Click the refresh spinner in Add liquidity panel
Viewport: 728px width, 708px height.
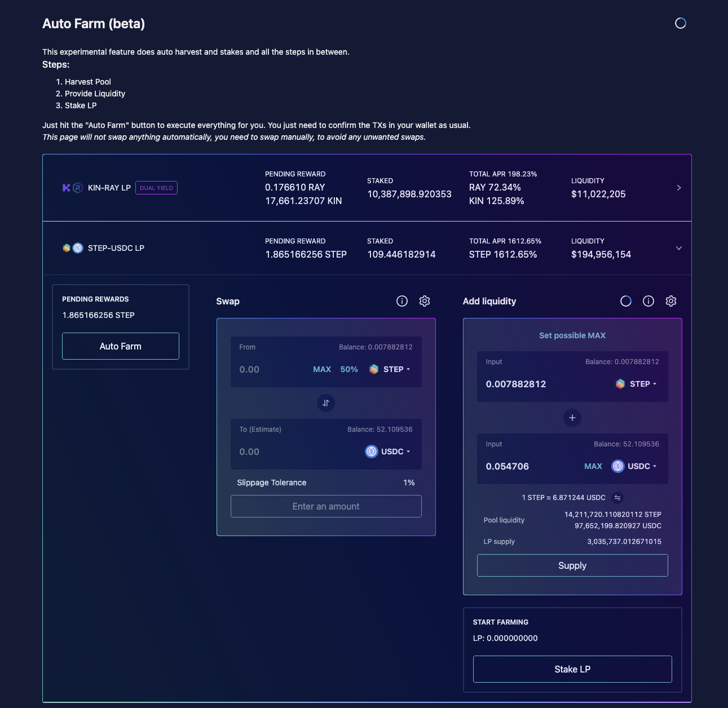coord(625,301)
